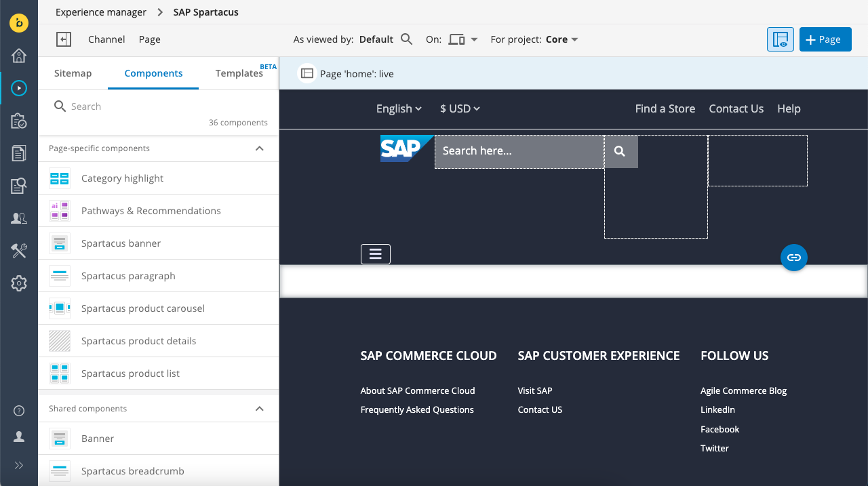Click the 'Find a Store' link
Screen dimensions: 868x486
point(665,108)
